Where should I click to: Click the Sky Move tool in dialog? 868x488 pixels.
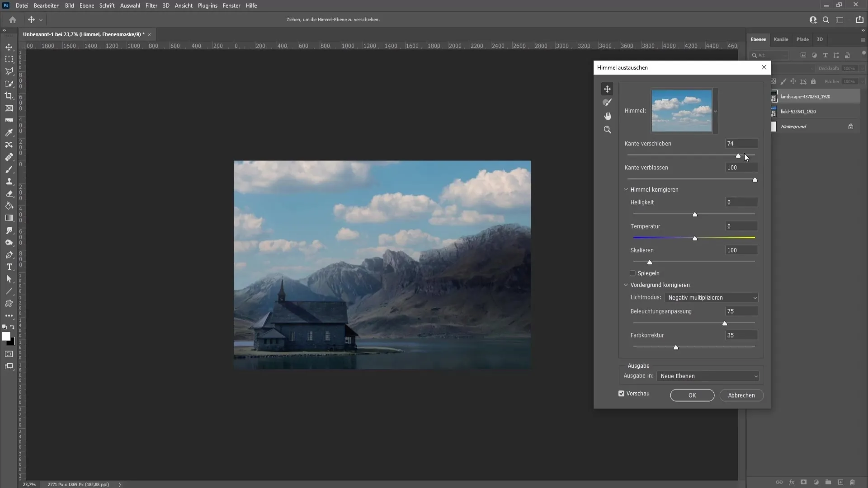tap(607, 89)
